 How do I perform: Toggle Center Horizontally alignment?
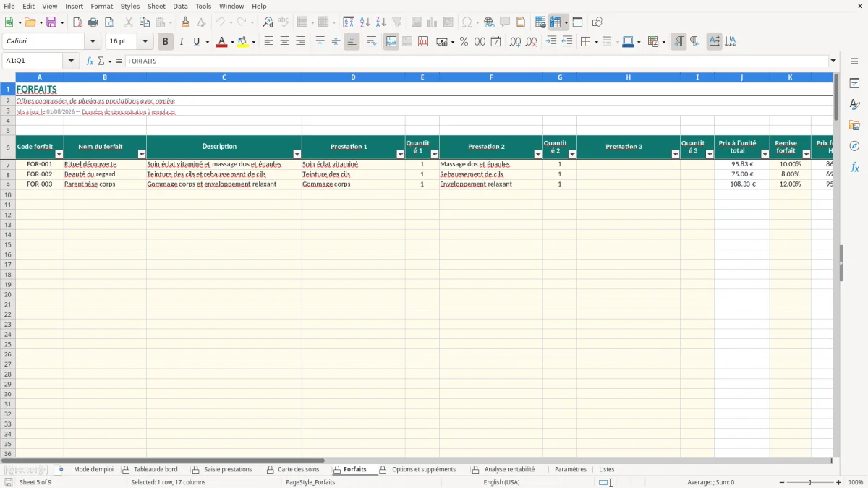284,42
